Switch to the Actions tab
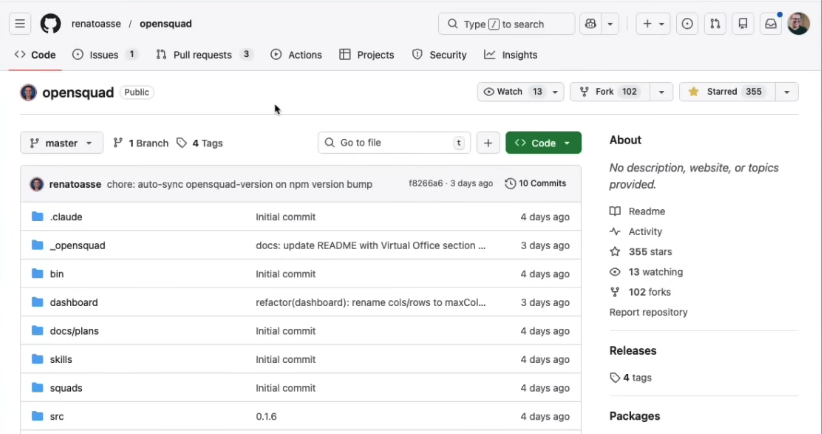This screenshot has height=434, width=822. pyautogui.click(x=296, y=55)
